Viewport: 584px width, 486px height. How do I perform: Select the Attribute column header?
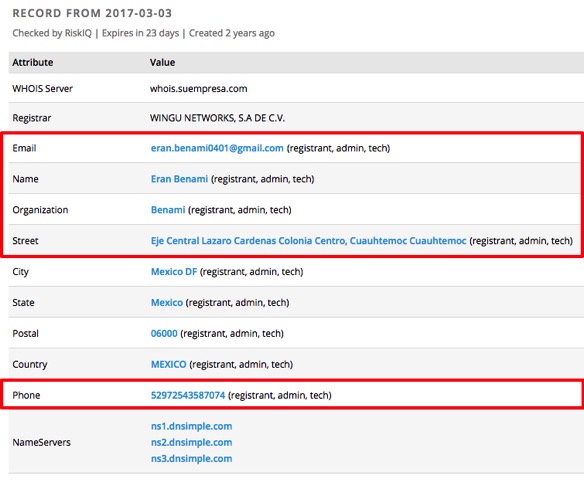[x=33, y=63]
